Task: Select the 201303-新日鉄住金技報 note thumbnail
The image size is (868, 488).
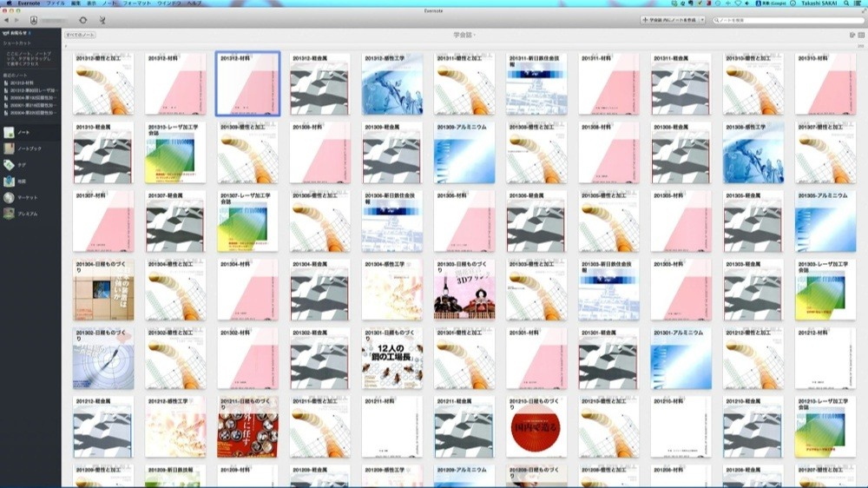Action: (x=608, y=290)
